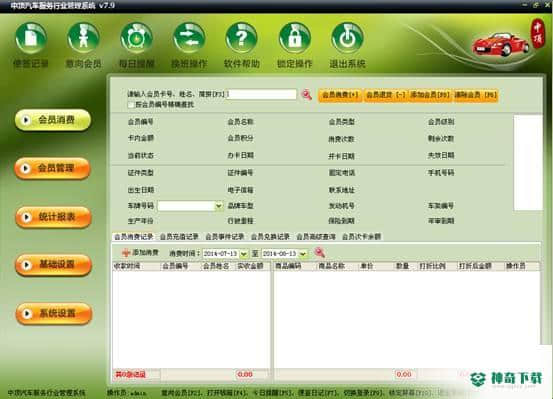
Task: Open the end date 2014-08-13 dropdown
Action: (x=303, y=254)
